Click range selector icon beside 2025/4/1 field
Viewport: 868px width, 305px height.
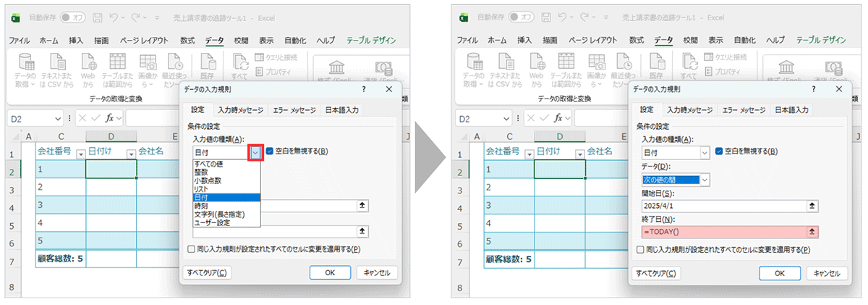click(812, 206)
